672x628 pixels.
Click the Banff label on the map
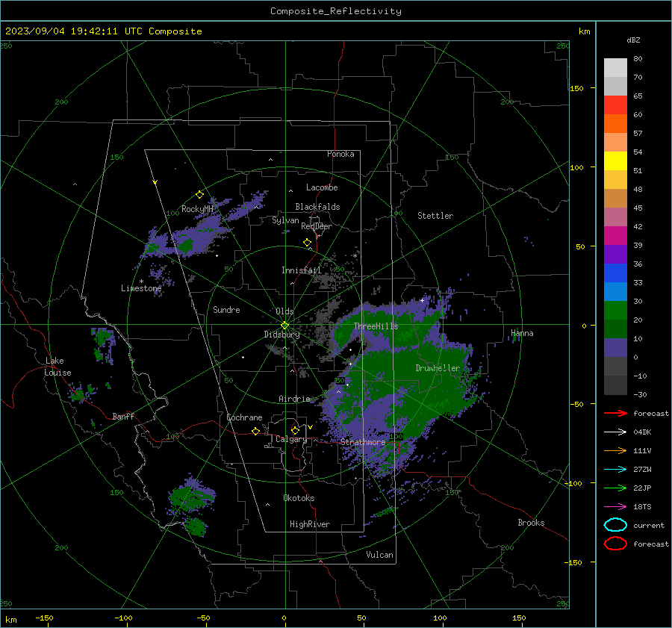pos(123,417)
